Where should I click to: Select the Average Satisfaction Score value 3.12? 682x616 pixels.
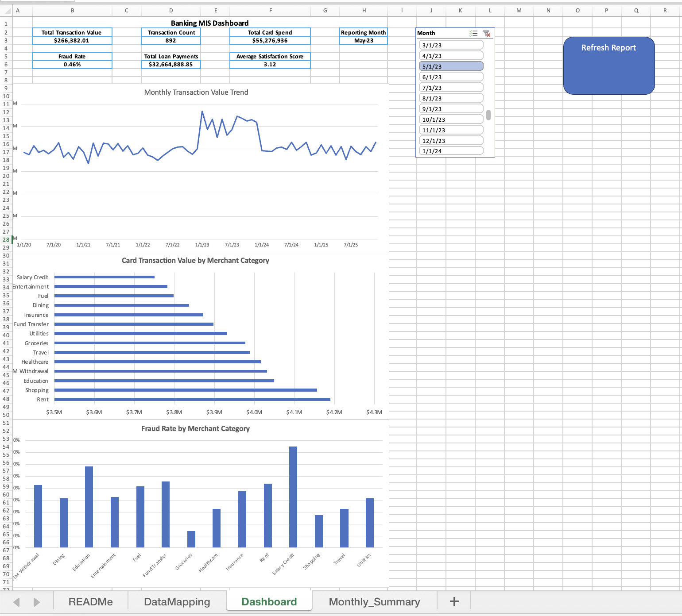270,64
